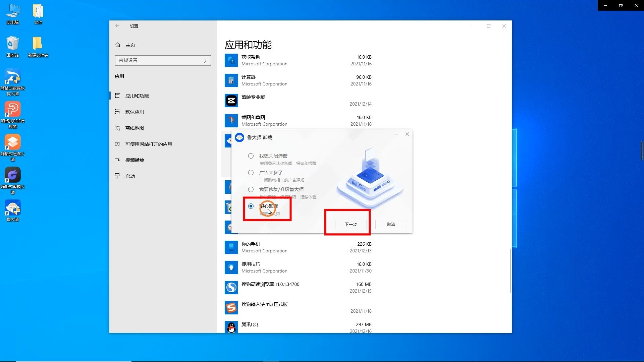Select the 我要修复/升级鲁大师 radio option
The height and width of the screenshot is (362, 644).
(x=251, y=189)
